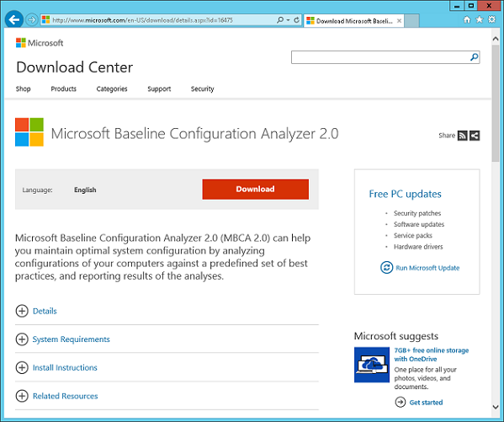Viewport: 504px width, 422px height.
Task: Minimize the browser window
Action: point(457,6)
